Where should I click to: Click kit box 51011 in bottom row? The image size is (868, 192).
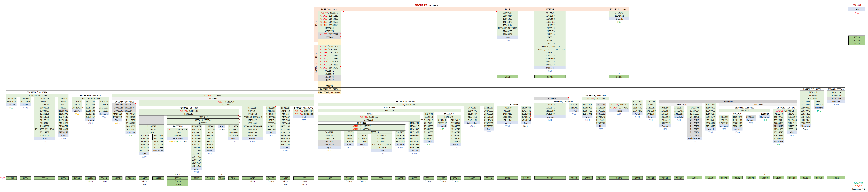click(x=11, y=178)
